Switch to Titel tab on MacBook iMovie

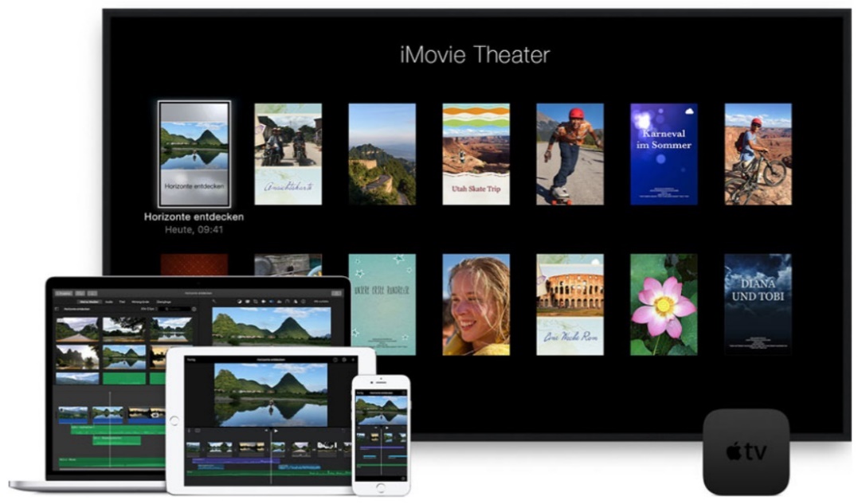coord(122,302)
